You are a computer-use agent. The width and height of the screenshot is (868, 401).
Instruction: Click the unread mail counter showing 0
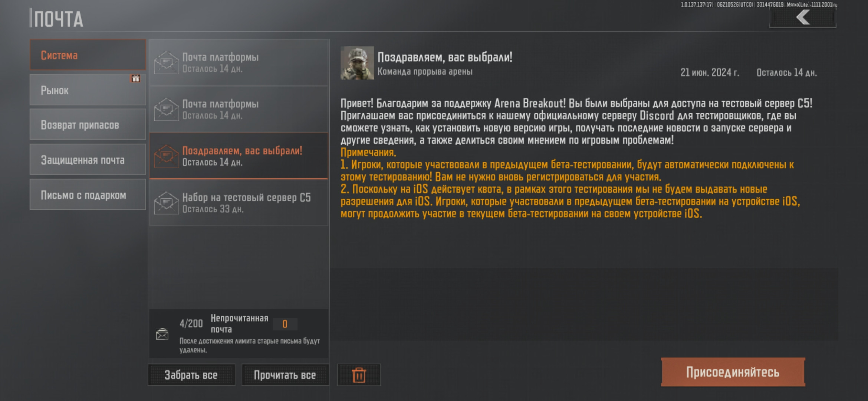tap(285, 324)
